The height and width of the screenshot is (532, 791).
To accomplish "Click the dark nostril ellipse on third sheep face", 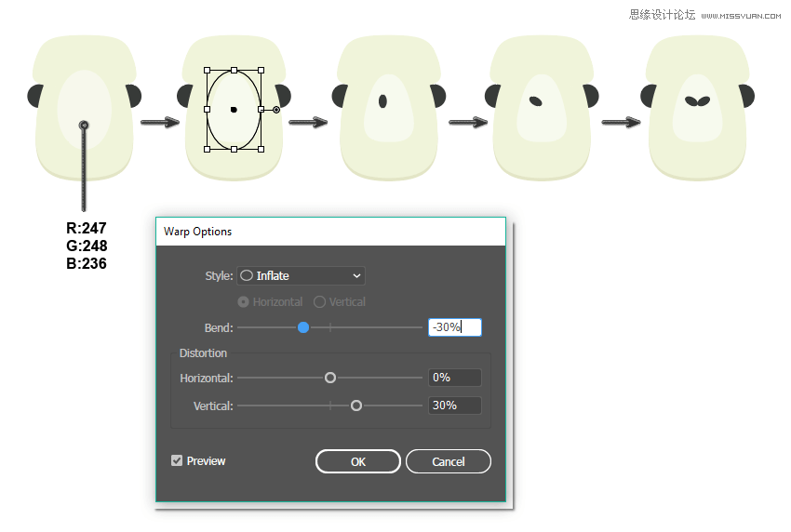I will pos(382,100).
